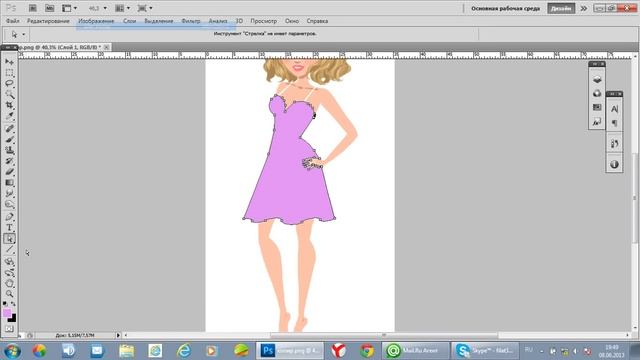This screenshot has width=640, height=360.
Task: Launch Mini Bridge from the top bar
Action: pos(49,8)
